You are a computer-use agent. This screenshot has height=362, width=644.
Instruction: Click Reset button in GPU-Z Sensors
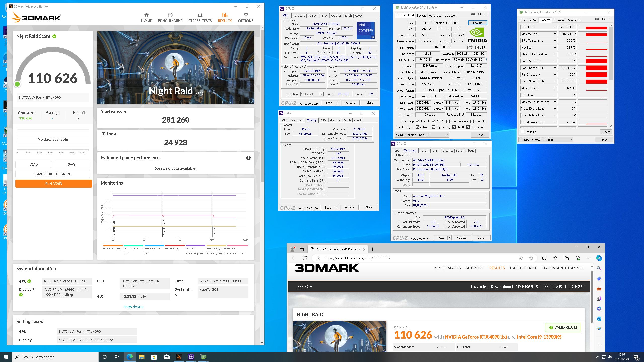[x=606, y=132]
